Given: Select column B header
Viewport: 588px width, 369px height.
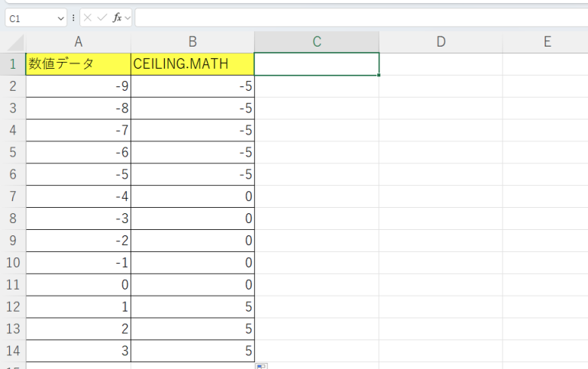Looking at the screenshot, I should pos(192,43).
